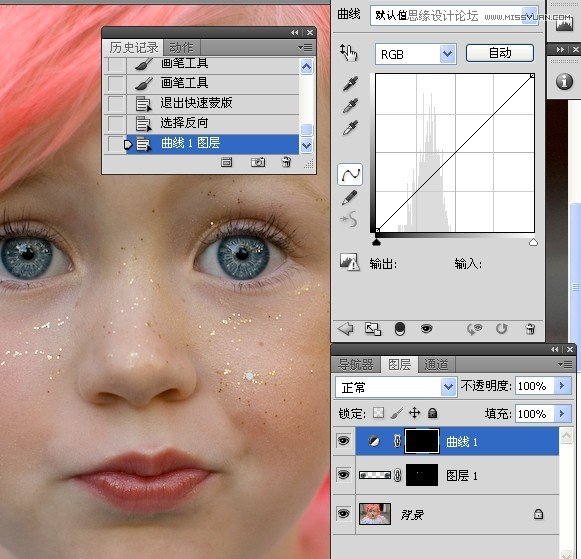The width and height of the screenshot is (581, 559).
Task: Toggle lock image pixels brush icon
Action: tap(397, 413)
